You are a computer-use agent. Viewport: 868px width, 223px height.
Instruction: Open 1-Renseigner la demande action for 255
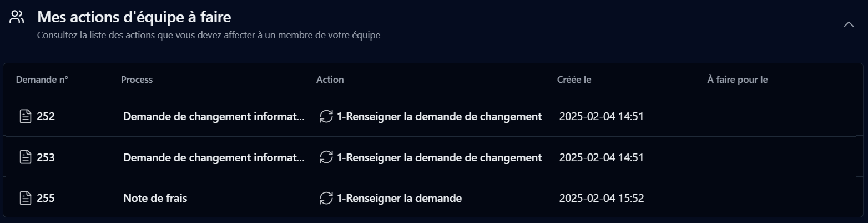(x=399, y=198)
